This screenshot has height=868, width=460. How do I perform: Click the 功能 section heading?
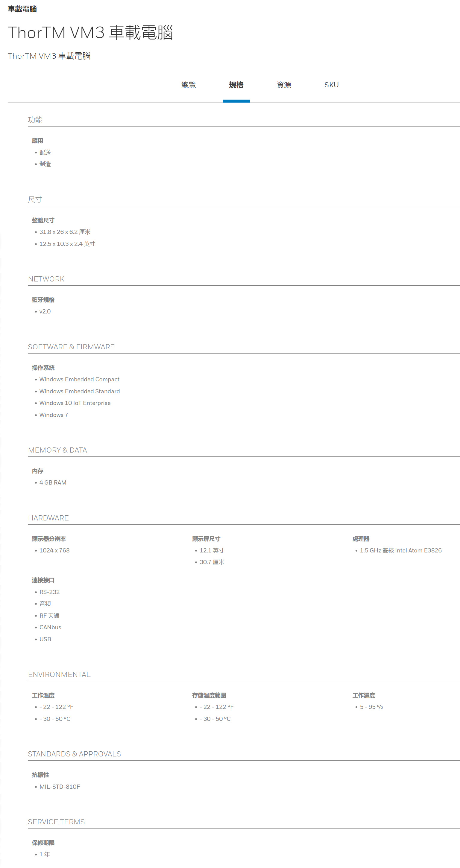pyautogui.click(x=35, y=120)
